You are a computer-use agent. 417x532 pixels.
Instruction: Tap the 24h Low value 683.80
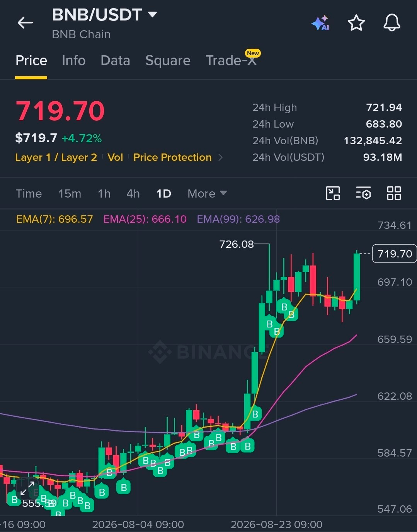384,124
